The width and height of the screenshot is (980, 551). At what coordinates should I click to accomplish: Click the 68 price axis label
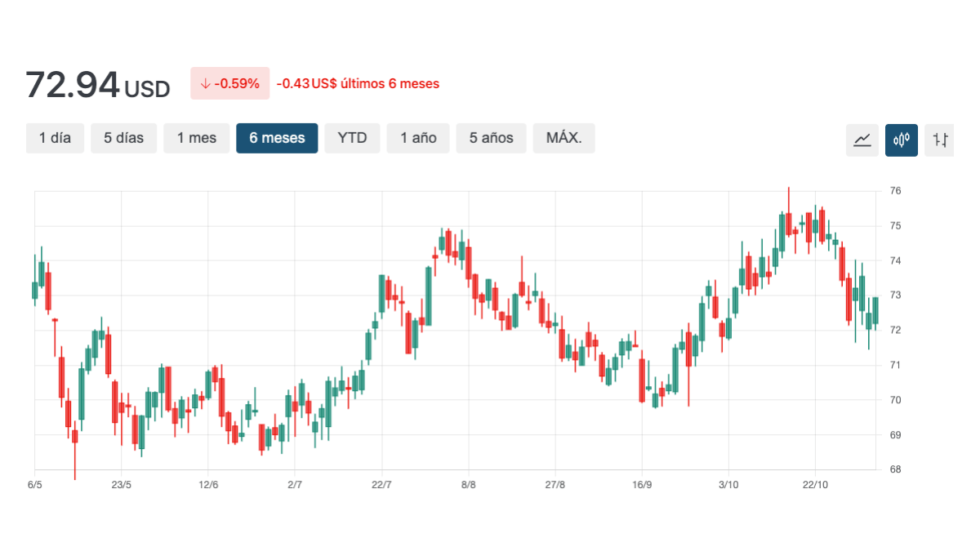[895, 469]
